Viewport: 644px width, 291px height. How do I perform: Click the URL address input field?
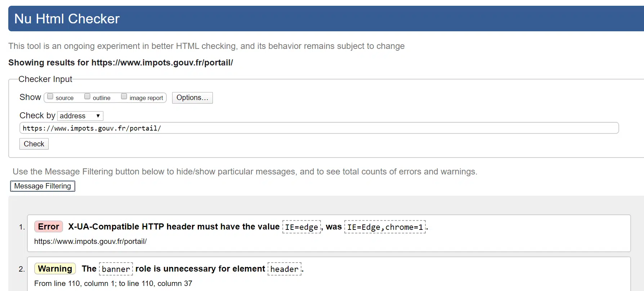[319, 128]
